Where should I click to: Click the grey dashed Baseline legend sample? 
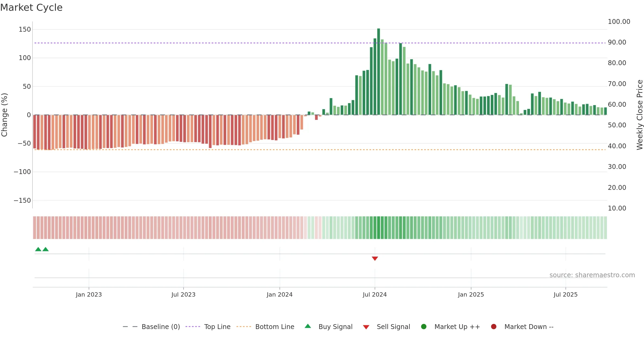130,327
